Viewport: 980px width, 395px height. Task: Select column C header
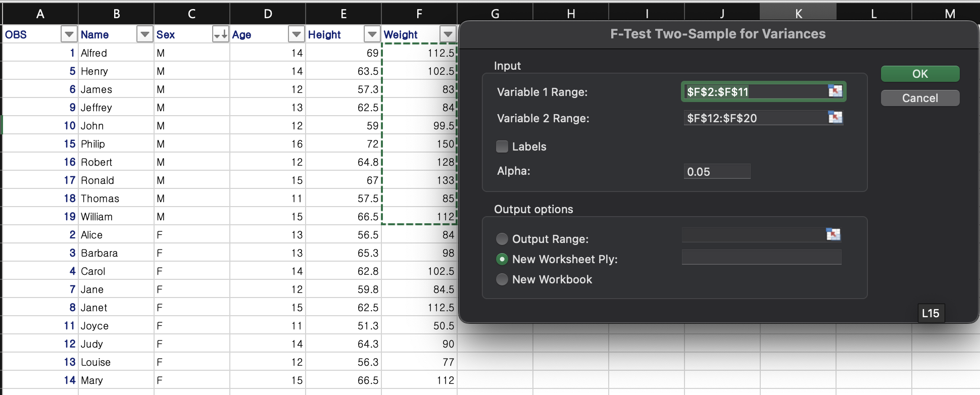(x=192, y=14)
